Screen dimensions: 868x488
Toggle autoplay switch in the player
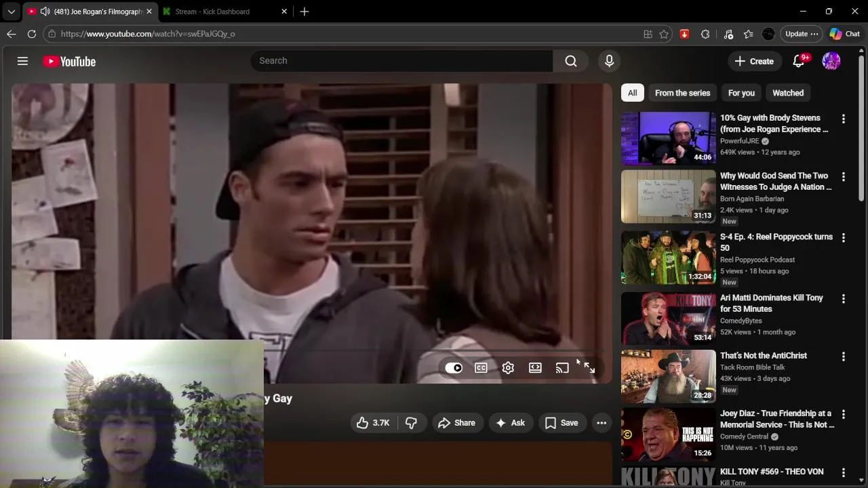[454, 368]
